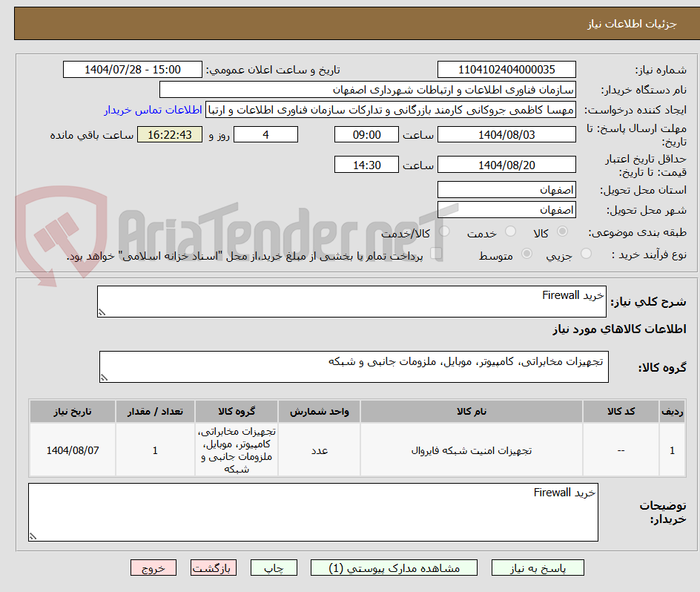This screenshot has height=592, width=700.
Task: Click the 16:22:43 countdown timer
Action: pyautogui.click(x=169, y=134)
